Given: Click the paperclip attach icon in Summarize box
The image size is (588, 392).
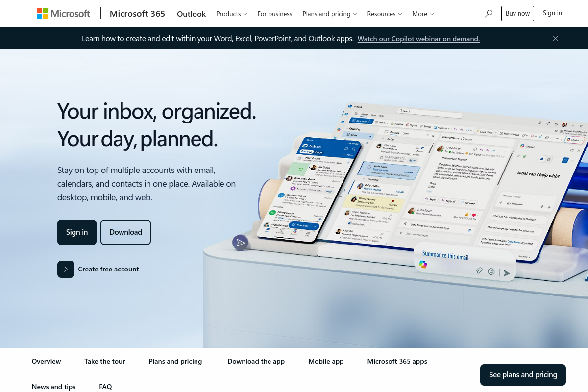Looking at the screenshot, I should (x=479, y=270).
